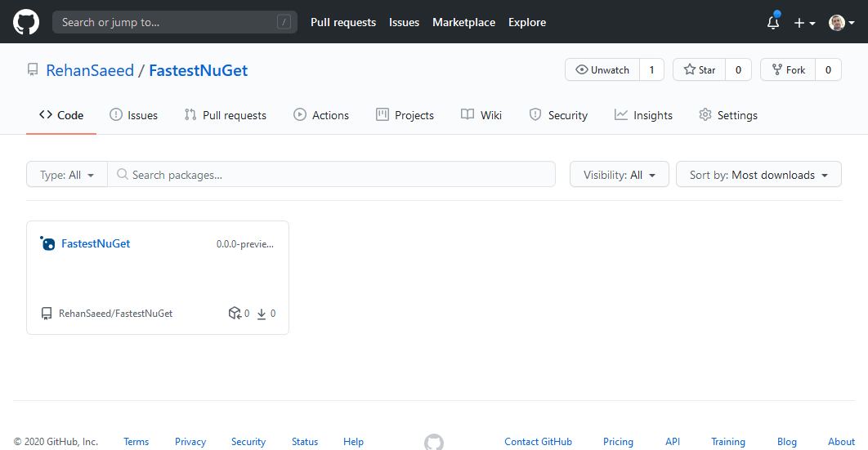The height and width of the screenshot is (450, 868).
Task: Star the repository
Action: coord(699,69)
